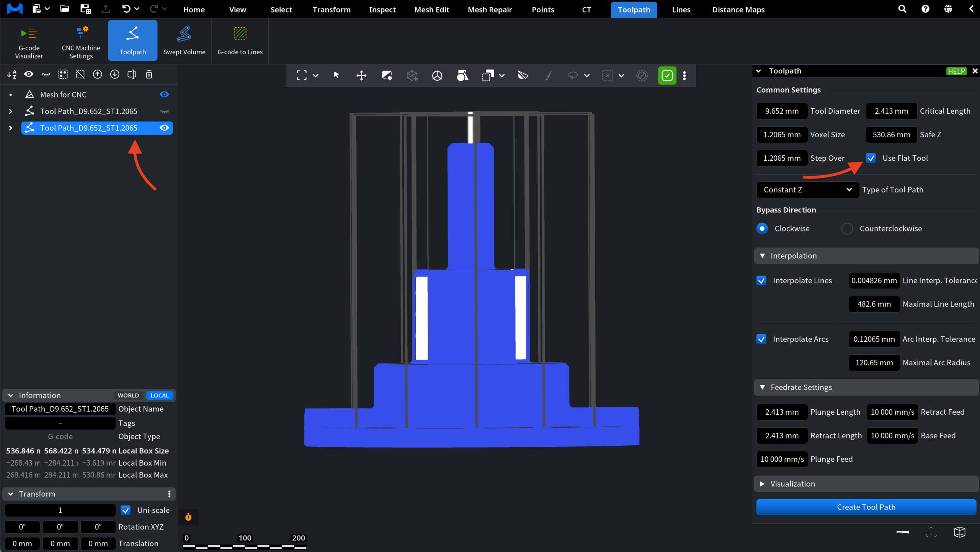Expand the first hidden Tool Path tree item

(x=11, y=111)
